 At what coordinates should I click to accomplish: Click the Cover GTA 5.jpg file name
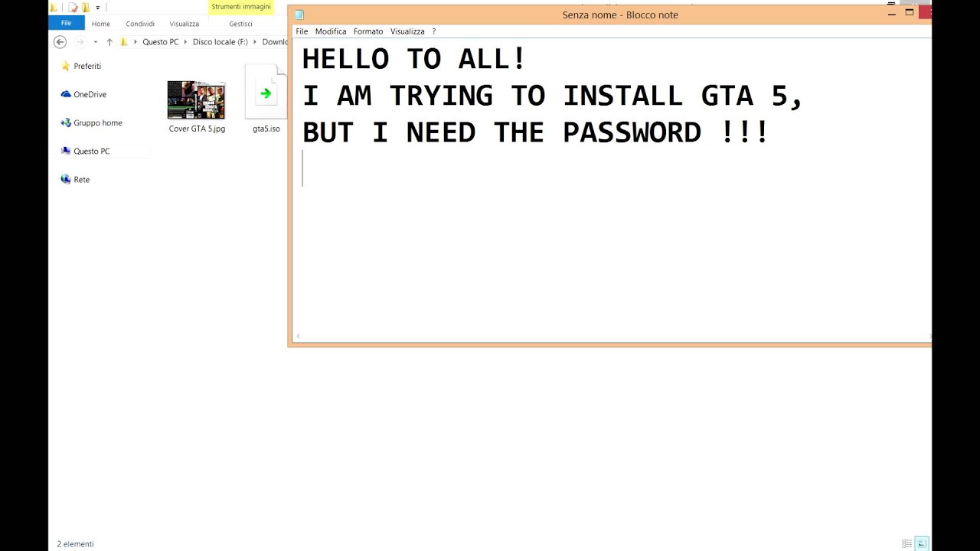tap(197, 129)
